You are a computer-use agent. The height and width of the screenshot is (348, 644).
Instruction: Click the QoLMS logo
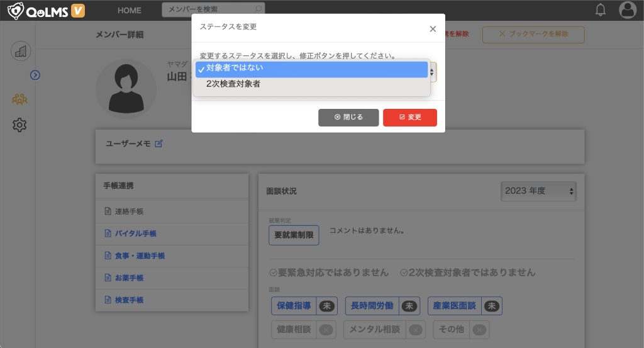point(46,10)
